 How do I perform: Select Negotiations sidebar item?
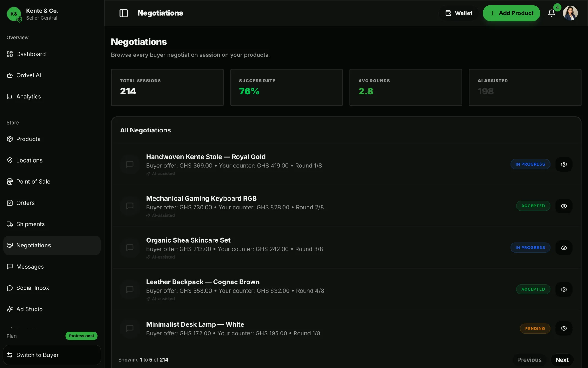point(52,245)
